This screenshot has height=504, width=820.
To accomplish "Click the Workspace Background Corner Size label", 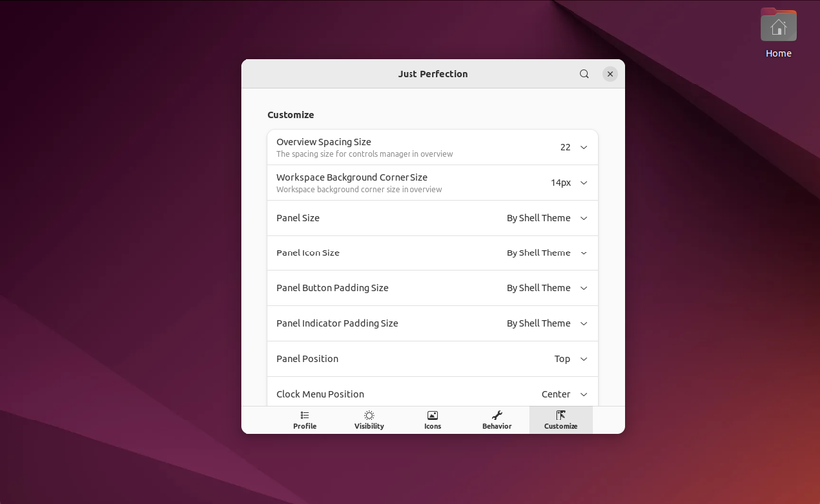I will click(352, 177).
